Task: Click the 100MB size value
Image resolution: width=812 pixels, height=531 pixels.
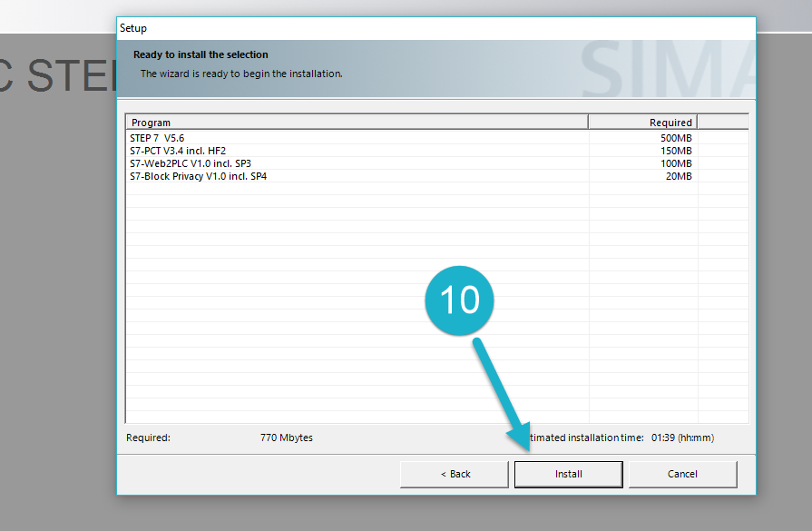Action: [676, 163]
